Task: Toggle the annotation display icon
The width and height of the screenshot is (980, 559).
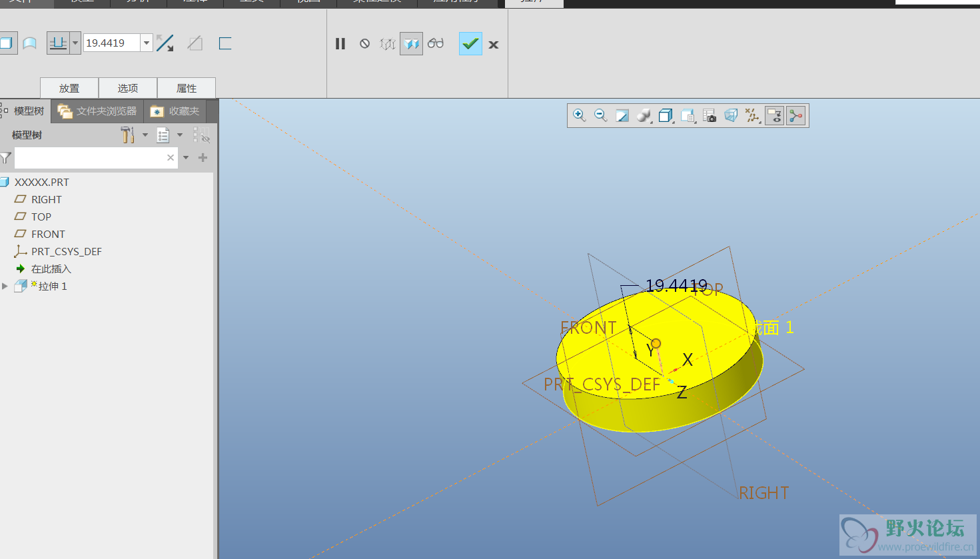Action: tap(774, 116)
